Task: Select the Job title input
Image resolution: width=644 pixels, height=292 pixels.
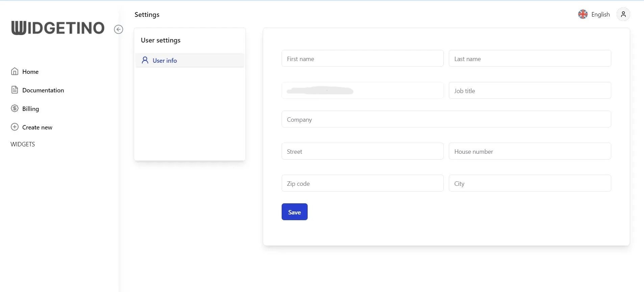Action: pos(530,91)
